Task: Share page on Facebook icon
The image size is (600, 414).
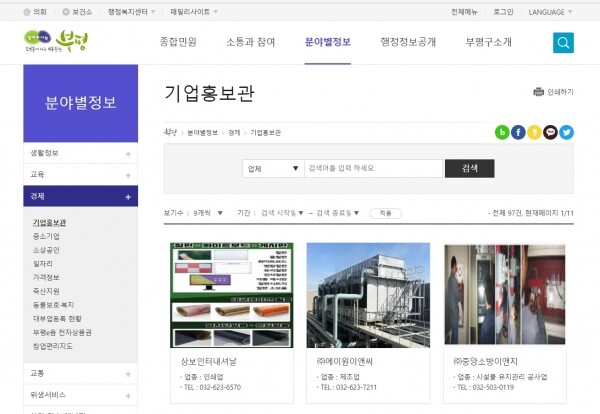Action: (x=518, y=132)
